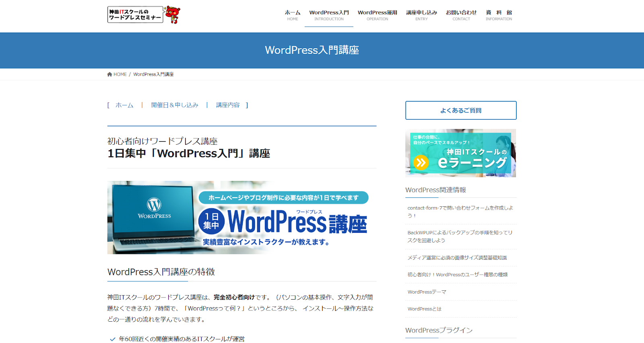Click the 1日集中 WordPress講座 banner image
This screenshot has height=343, width=644.
pos(242,218)
